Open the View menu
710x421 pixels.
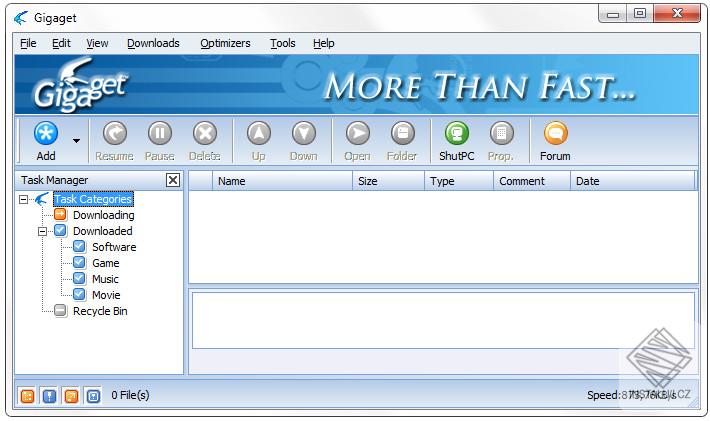pyautogui.click(x=97, y=43)
